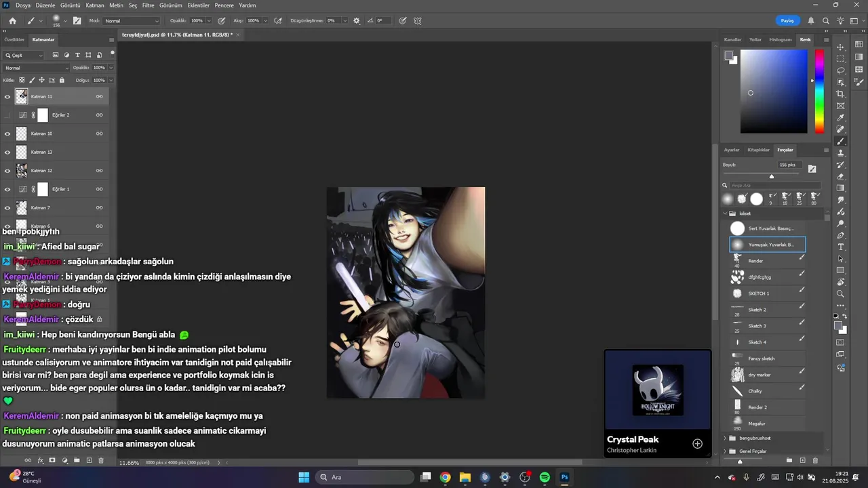868x488 pixels.
Task: Filter layers by type layers icon
Action: tap(78, 55)
